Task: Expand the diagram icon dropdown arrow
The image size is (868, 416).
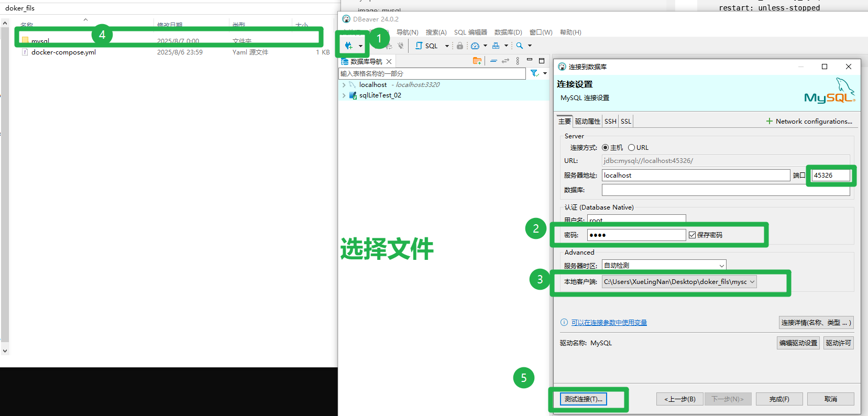Action: point(506,46)
